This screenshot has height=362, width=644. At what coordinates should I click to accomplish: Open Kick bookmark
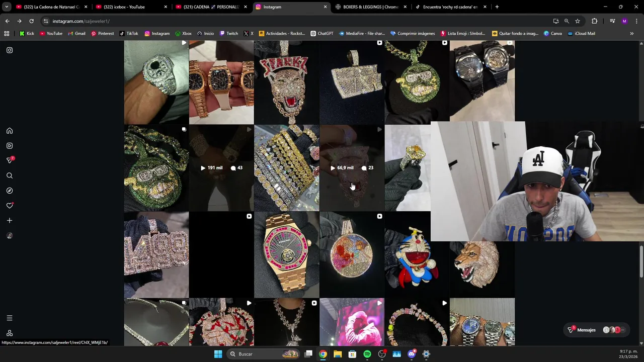(x=27, y=33)
